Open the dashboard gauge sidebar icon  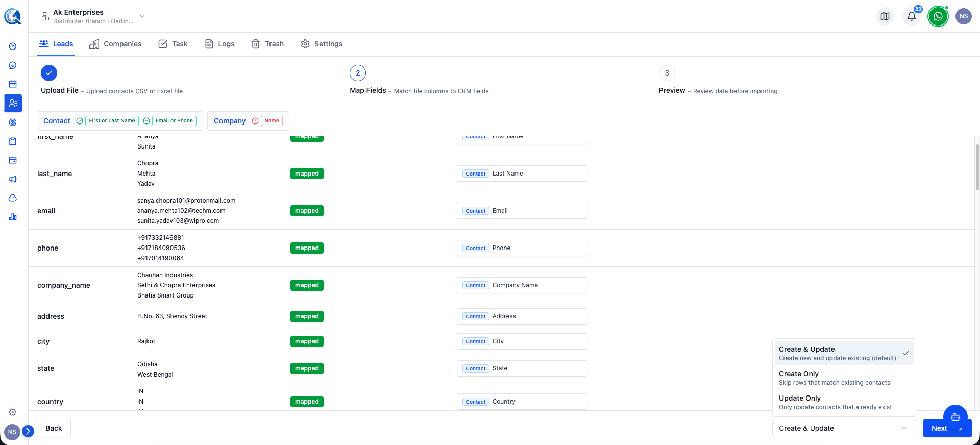[13, 46]
